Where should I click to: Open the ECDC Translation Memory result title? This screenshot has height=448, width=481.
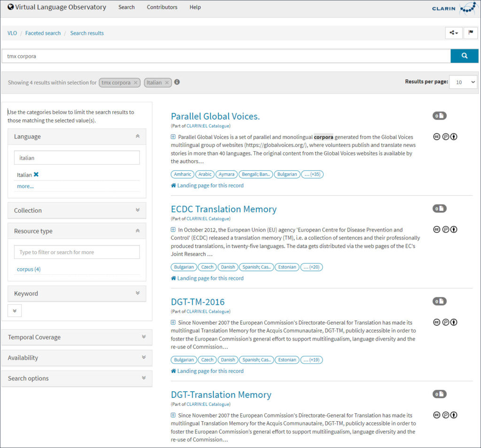(x=224, y=209)
